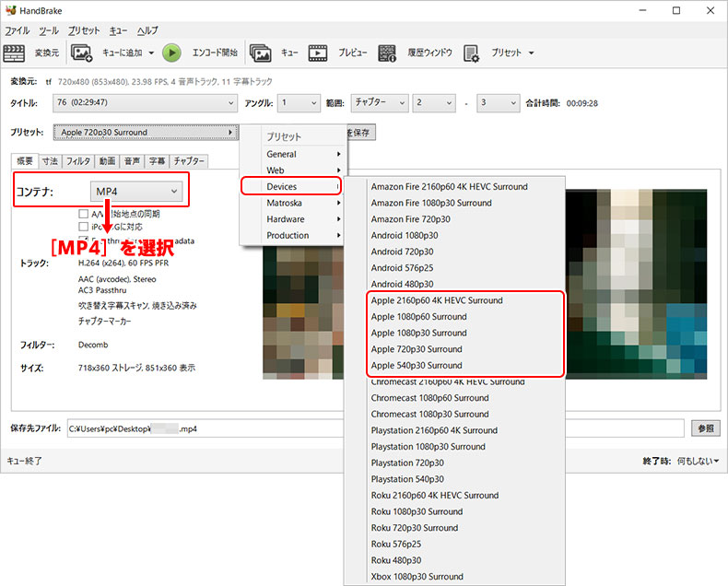The image size is (728, 586).
Task: Expand toolbar presets dropdown arrow
Action: click(x=531, y=53)
